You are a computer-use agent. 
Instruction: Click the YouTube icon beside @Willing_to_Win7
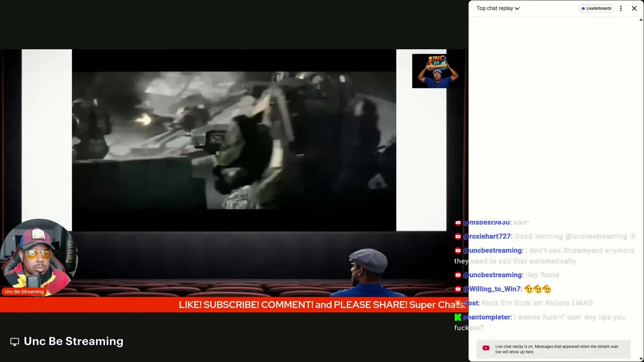(x=458, y=289)
